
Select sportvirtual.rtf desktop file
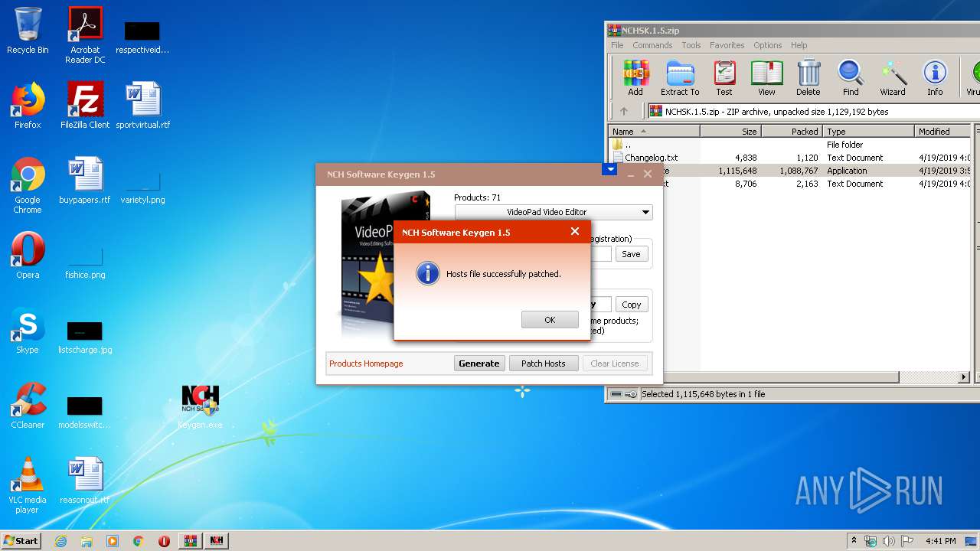[x=143, y=106]
